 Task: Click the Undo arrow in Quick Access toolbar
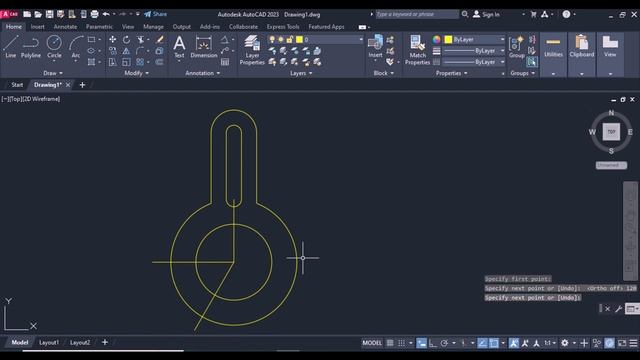click(x=106, y=14)
